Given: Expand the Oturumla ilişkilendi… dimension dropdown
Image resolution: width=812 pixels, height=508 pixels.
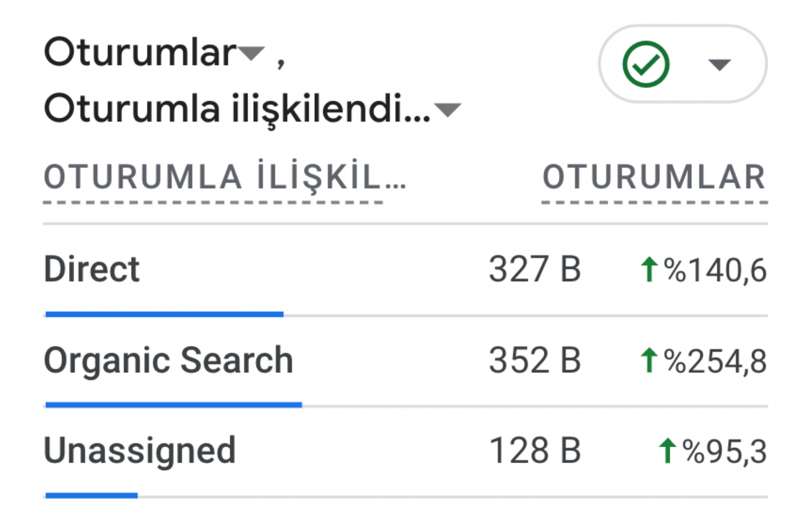Looking at the screenshot, I should [447, 110].
